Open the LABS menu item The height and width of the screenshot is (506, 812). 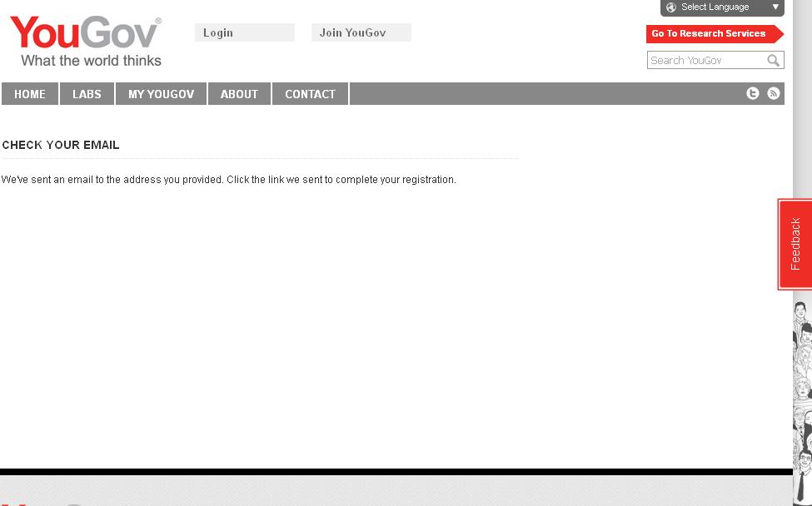point(87,94)
